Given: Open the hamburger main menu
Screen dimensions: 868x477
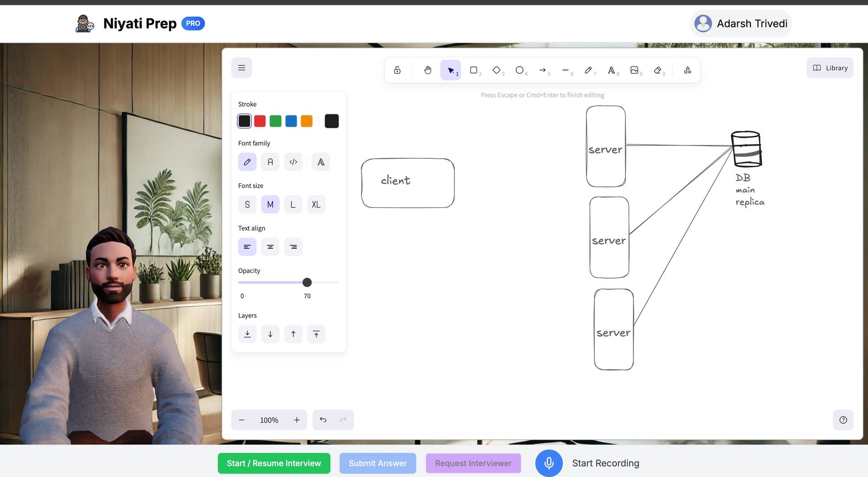Looking at the screenshot, I should (x=241, y=68).
